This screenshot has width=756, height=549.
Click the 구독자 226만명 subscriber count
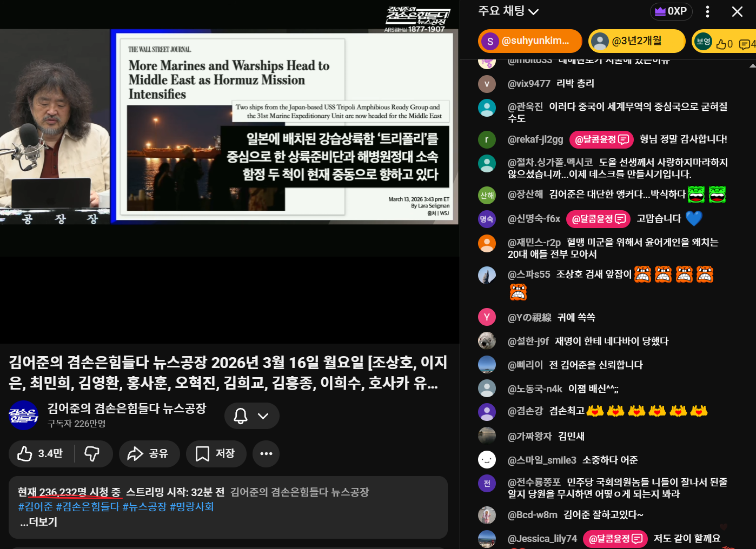pos(76,424)
